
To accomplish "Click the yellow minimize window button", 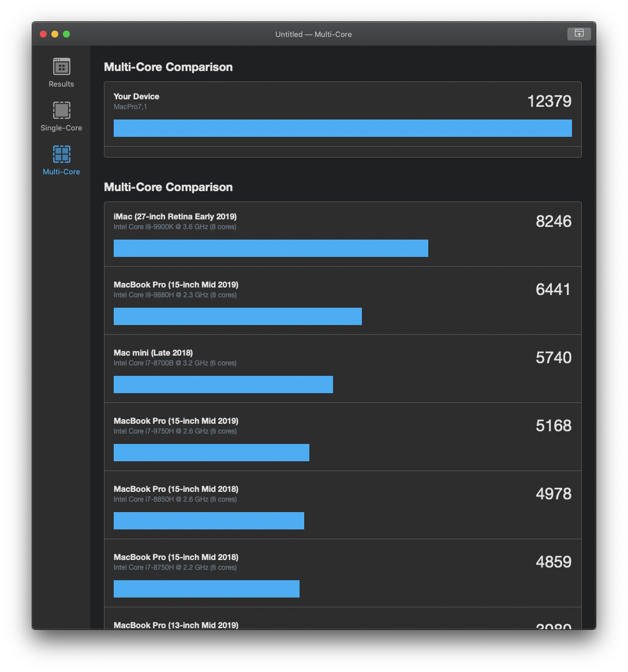I will pos(55,34).
